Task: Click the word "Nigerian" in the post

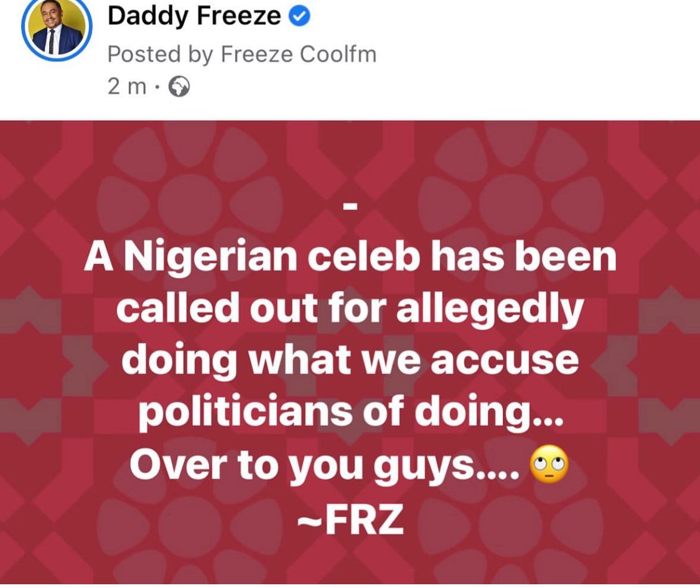Action: click(x=211, y=258)
